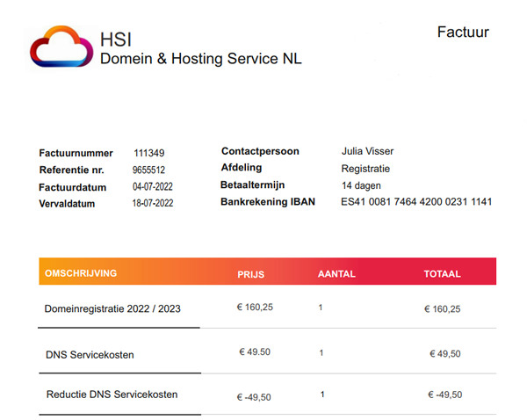
Task: Click the OMSCHRIJVING column header
Action: [81, 273]
